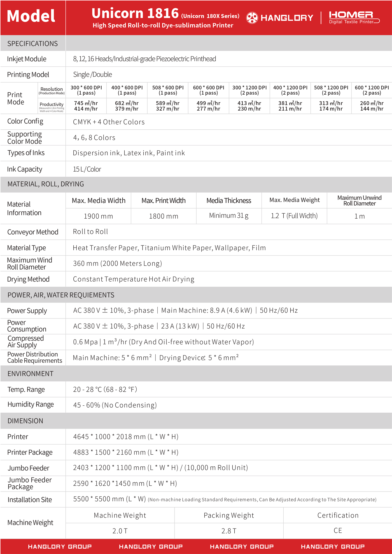Screen dimensions: 392x554
Task: Click the '508 * 600 DPI (1 pass)' cell
Action: click(168, 90)
